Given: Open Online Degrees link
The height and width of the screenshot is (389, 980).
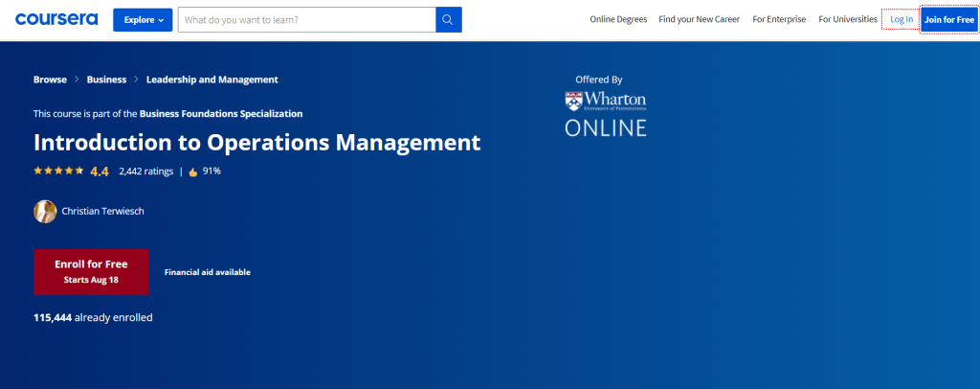Looking at the screenshot, I should [618, 19].
